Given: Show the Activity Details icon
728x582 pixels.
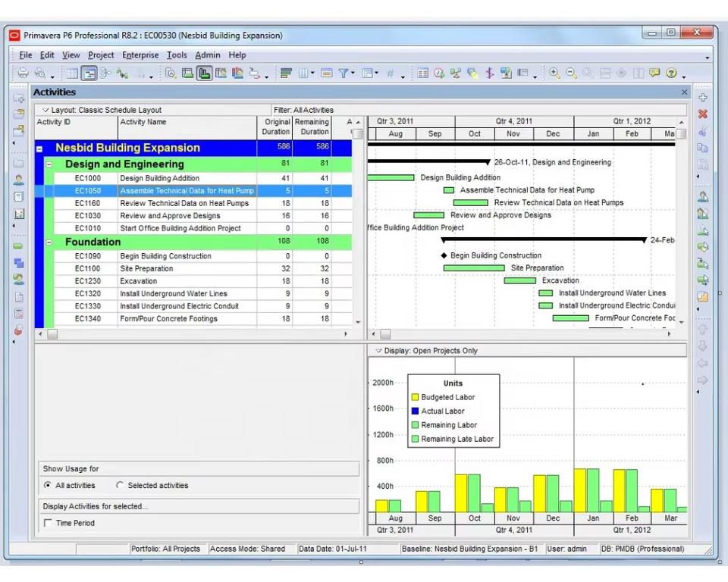Looking at the screenshot, I should point(171,73).
